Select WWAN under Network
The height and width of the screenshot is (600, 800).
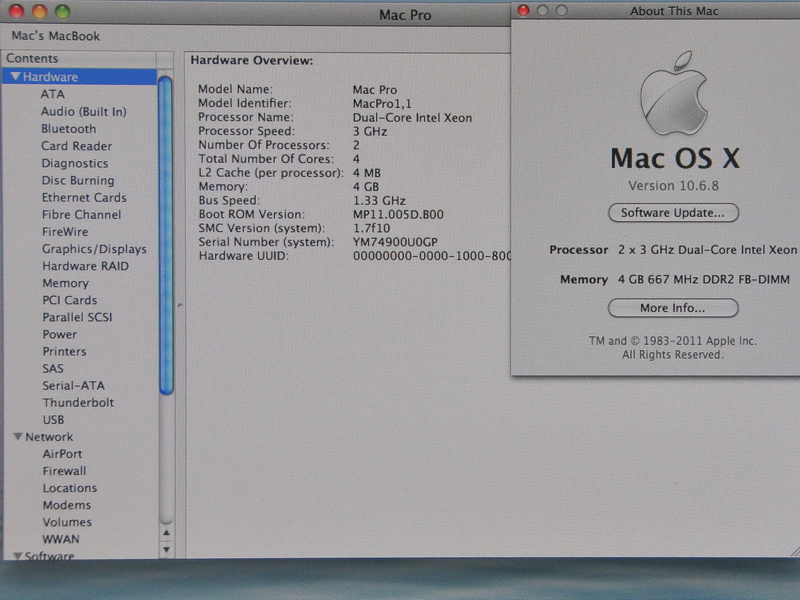click(61, 539)
